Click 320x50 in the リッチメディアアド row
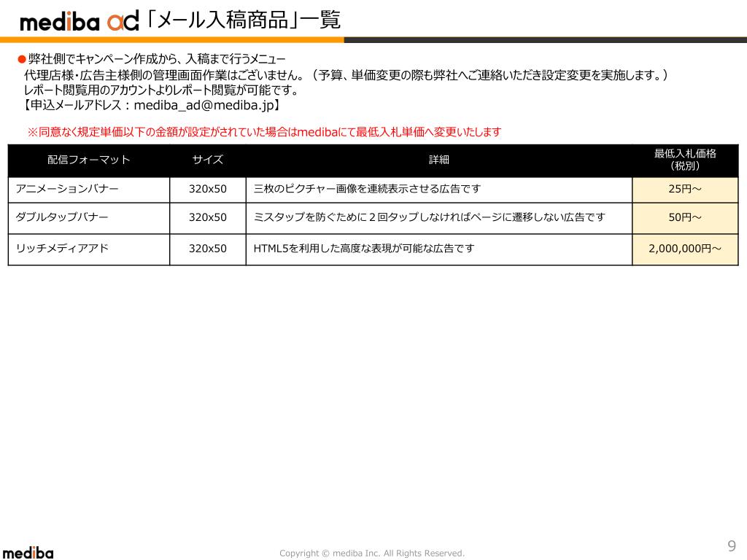The image size is (747, 560). click(x=208, y=249)
